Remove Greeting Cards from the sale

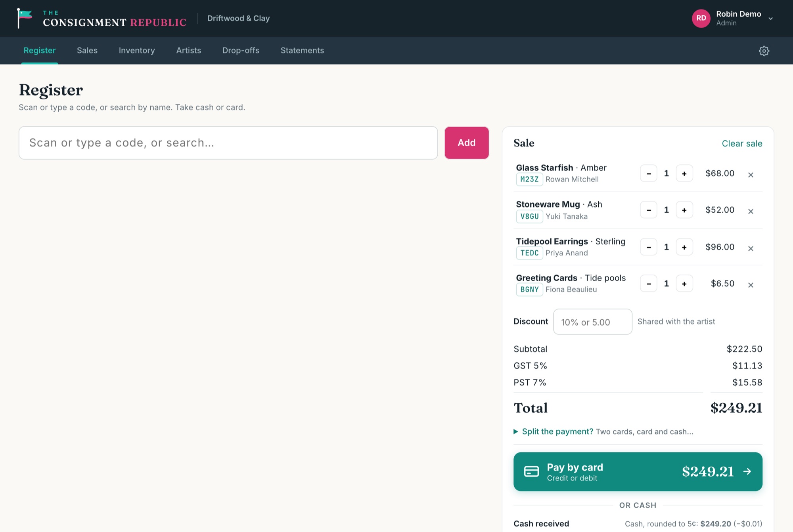click(x=751, y=285)
